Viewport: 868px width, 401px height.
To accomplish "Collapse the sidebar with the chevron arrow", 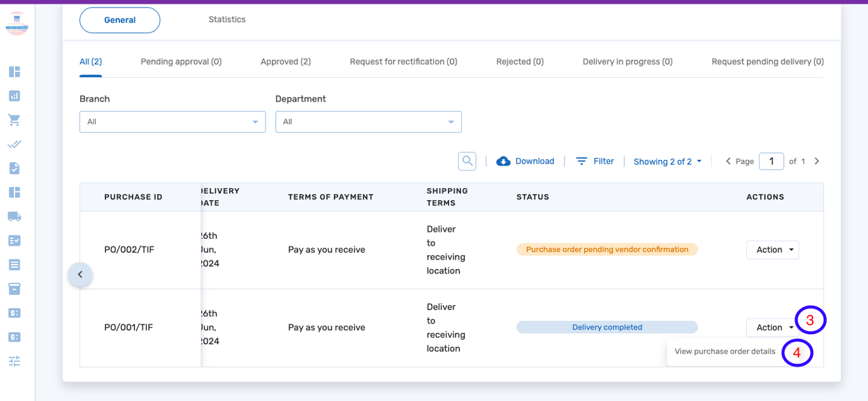I will click(x=80, y=274).
